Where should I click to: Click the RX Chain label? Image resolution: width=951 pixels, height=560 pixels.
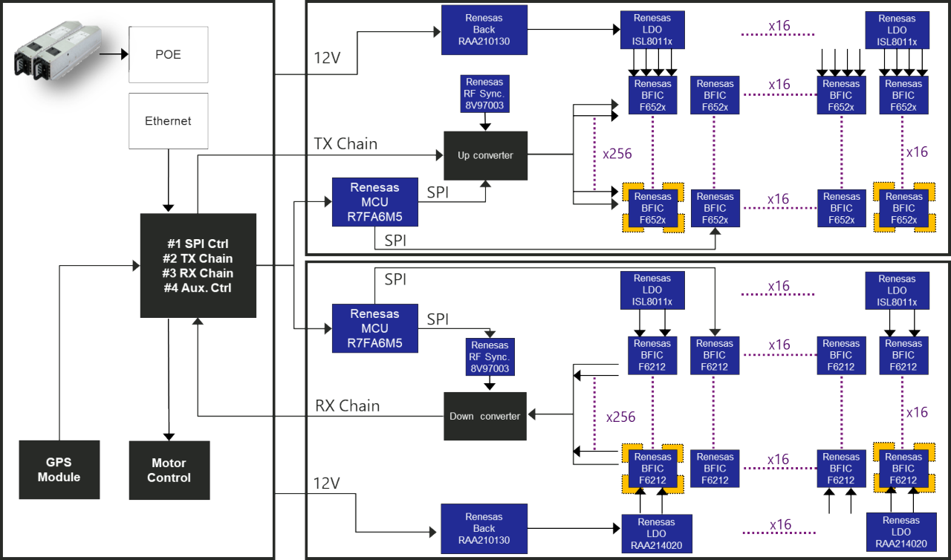347,406
